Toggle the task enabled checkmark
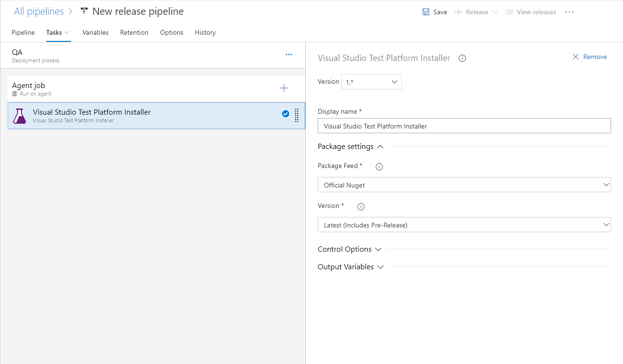 tap(285, 114)
